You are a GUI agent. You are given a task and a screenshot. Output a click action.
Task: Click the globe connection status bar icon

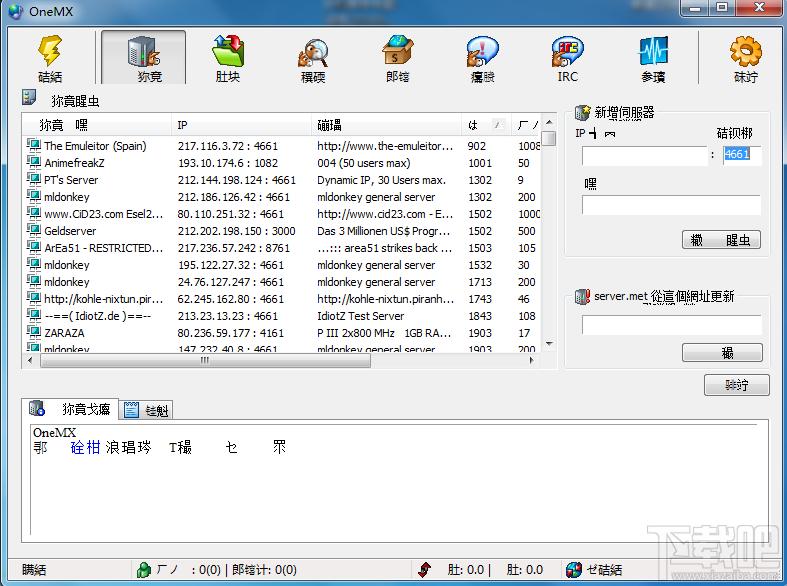[x=574, y=569]
